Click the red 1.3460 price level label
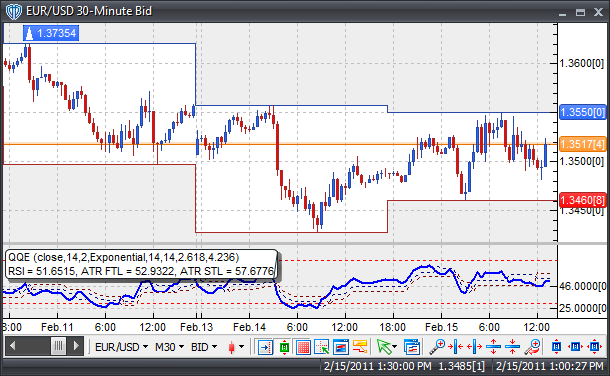 pyautogui.click(x=582, y=201)
